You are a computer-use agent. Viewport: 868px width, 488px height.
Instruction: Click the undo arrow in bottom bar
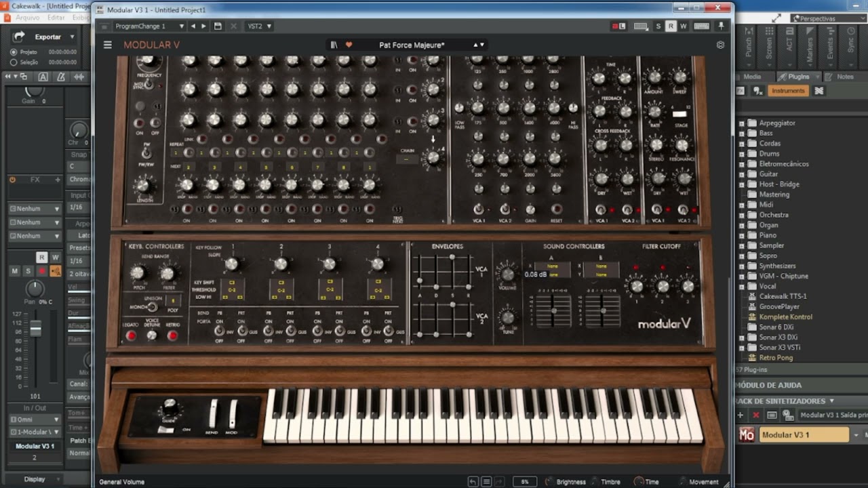click(473, 482)
